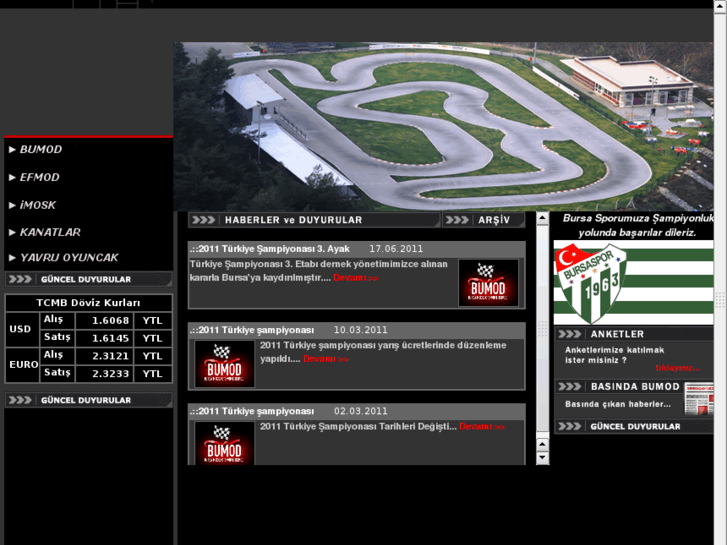The width and height of the screenshot is (727, 545).
Task: Open BUMOD logo of 10.03.2011 news
Action: pos(224,364)
